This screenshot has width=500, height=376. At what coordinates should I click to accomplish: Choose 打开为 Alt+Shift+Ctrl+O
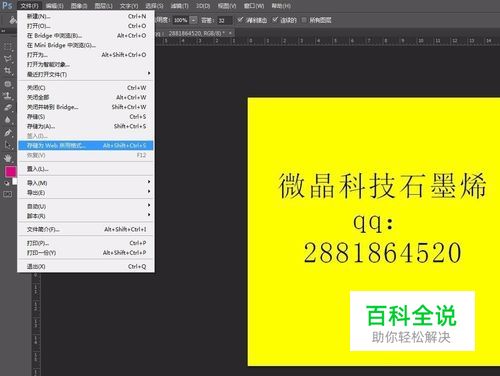(86, 55)
